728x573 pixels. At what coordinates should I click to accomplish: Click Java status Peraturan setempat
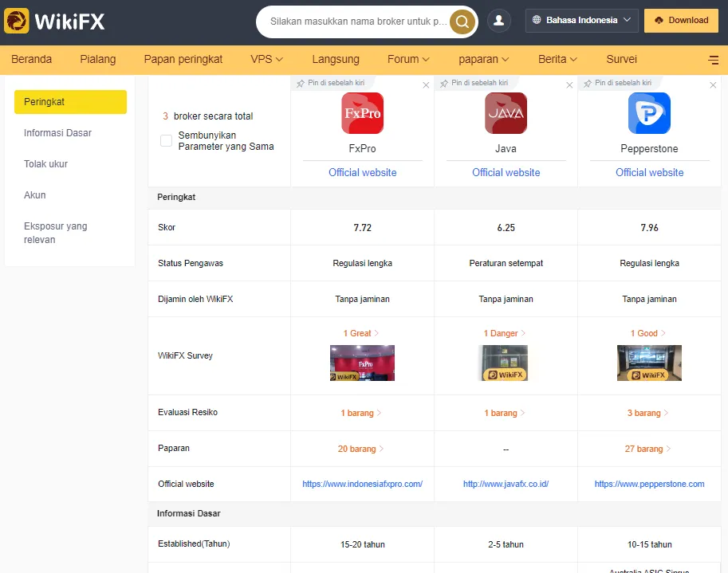click(506, 263)
